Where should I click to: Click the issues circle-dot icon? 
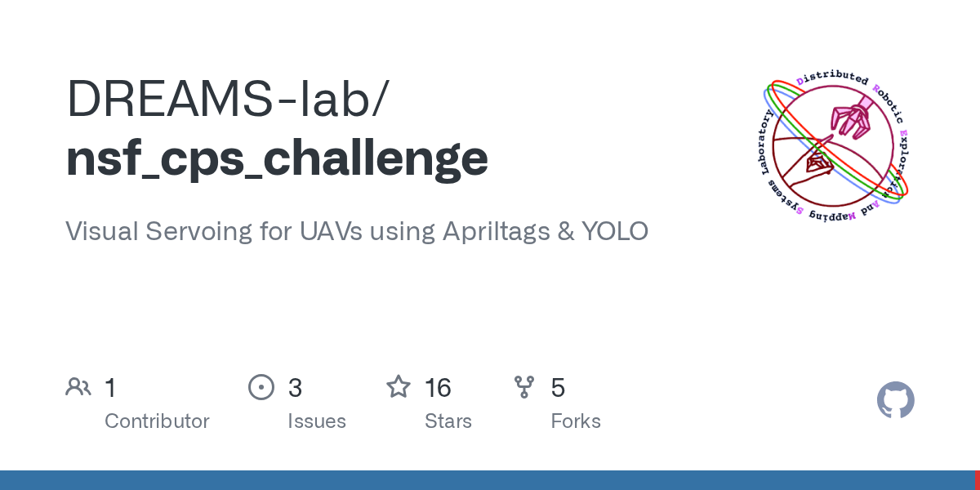tap(261, 387)
